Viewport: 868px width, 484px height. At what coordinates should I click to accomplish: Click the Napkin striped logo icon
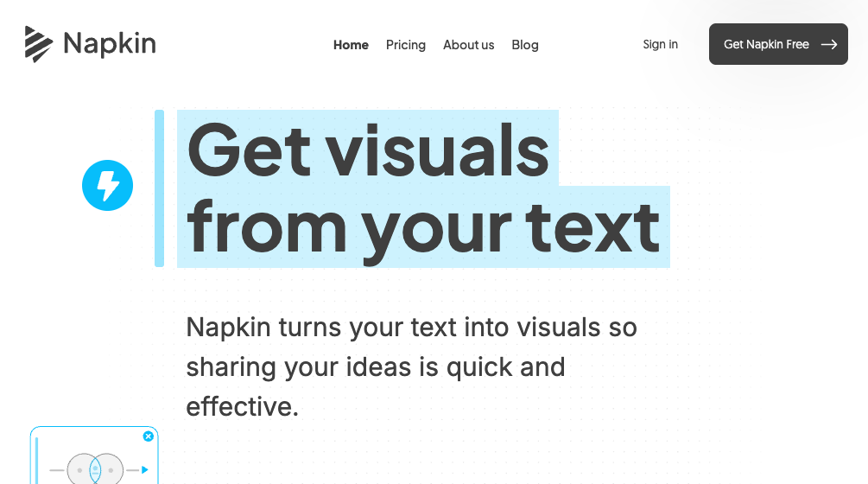[x=39, y=44]
